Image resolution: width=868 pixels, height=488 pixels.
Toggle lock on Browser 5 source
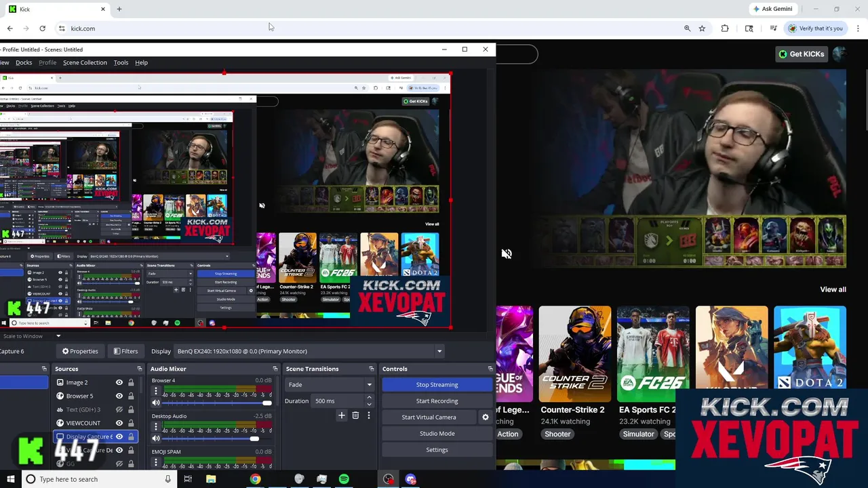[131, 396]
